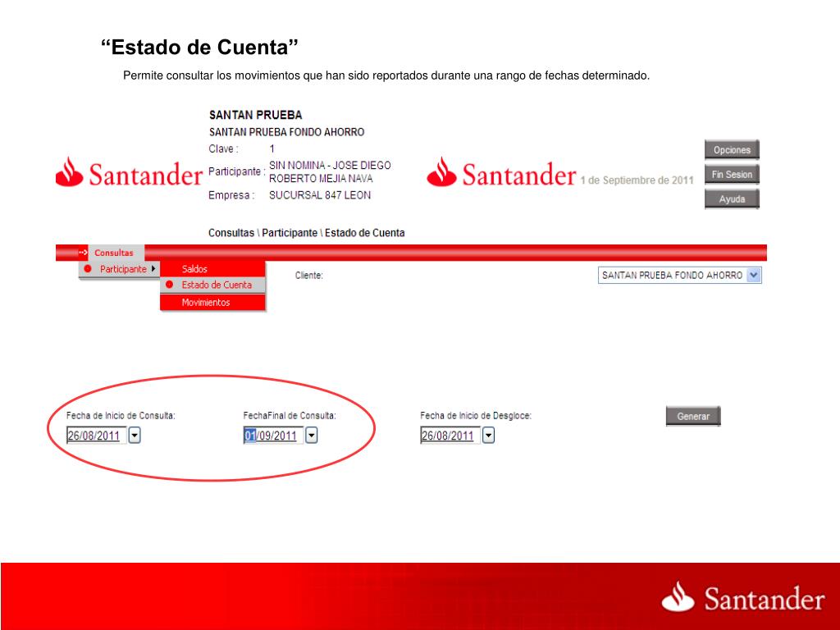
Task: Open Fecha de Inicio de Consulta date picker arrow
Action: click(x=135, y=435)
